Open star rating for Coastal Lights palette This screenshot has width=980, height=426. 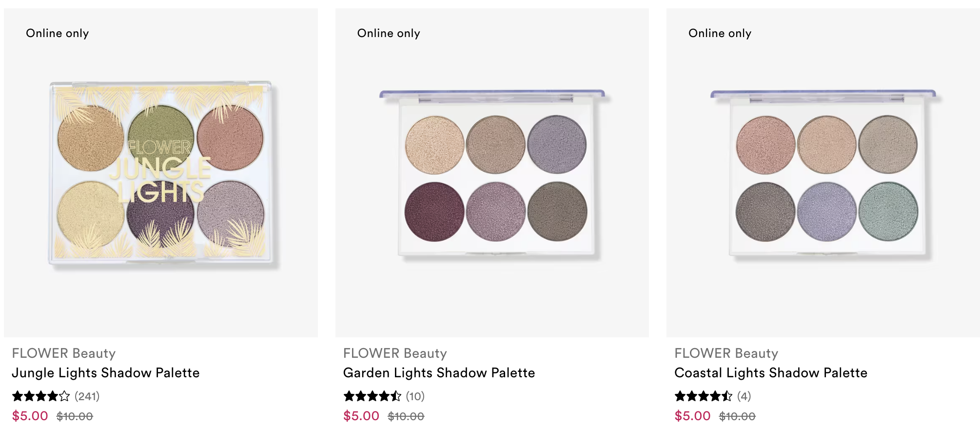pos(703,396)
